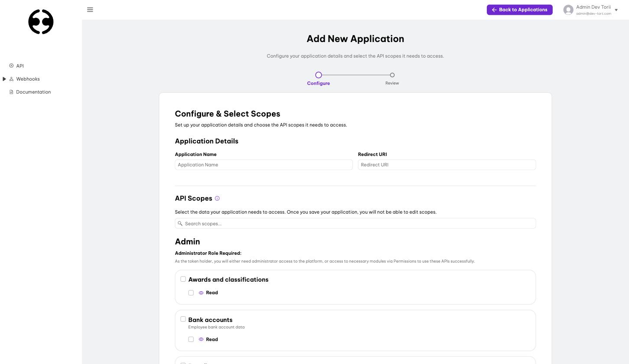Click 'Administrator Role Required:' text
This screenshot has height=364, width=629.
[208, 253]
